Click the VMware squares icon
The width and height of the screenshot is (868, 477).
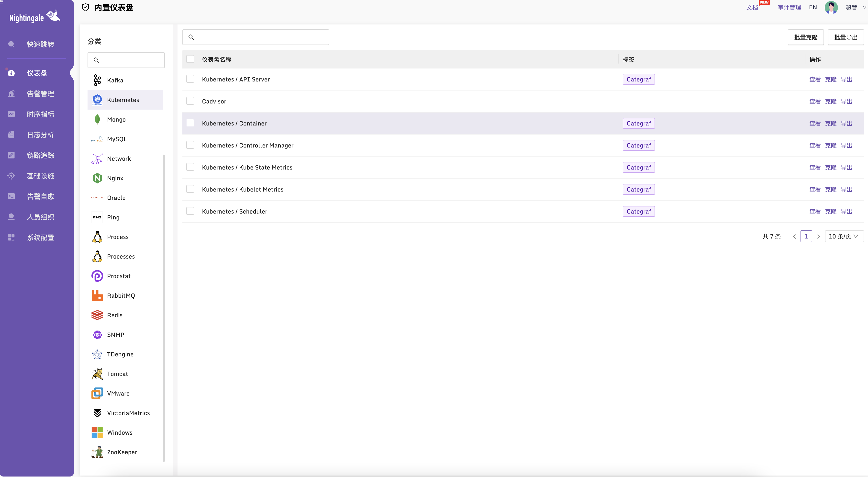[x=97, y=393]
